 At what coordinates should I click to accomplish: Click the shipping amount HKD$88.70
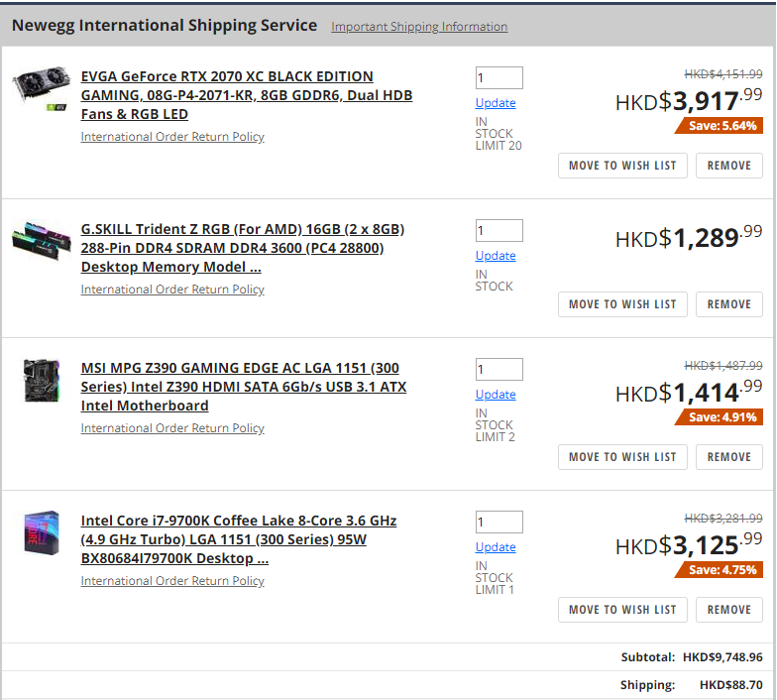[x=731, y=685]
